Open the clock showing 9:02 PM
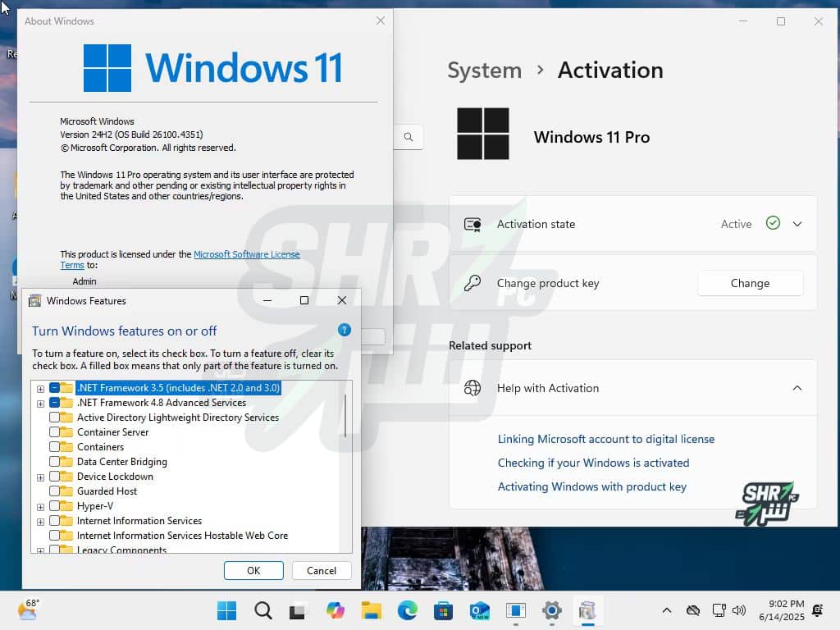Image resolution: width=840 pixels, height=630 pixels. coord(782,610)
